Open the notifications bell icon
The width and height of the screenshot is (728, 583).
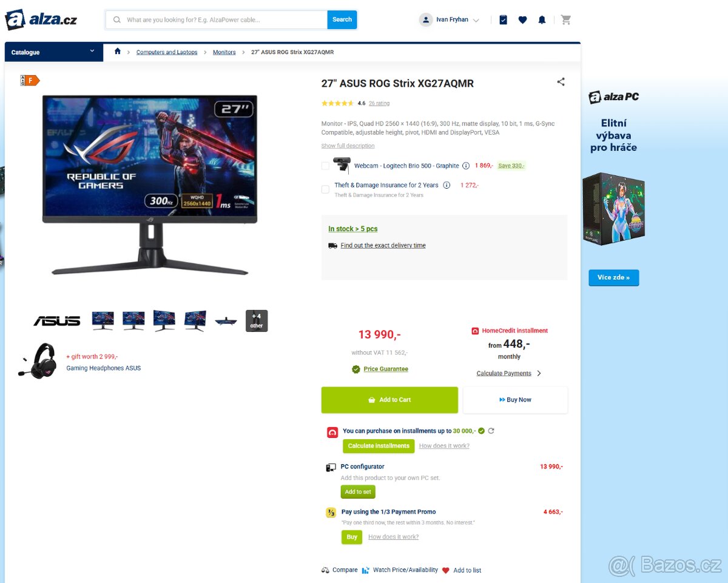pos(542,20)
